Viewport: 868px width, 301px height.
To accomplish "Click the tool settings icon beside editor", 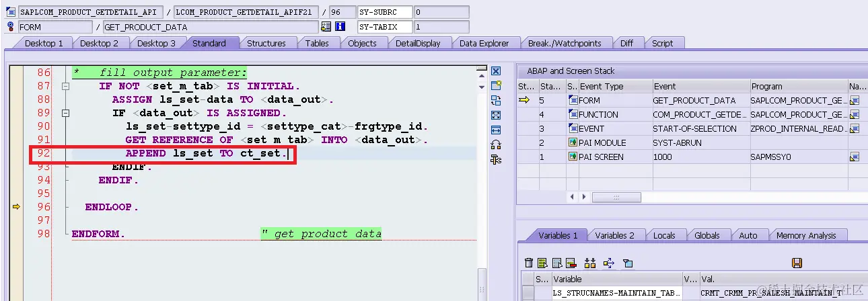I will coord(496,159).
